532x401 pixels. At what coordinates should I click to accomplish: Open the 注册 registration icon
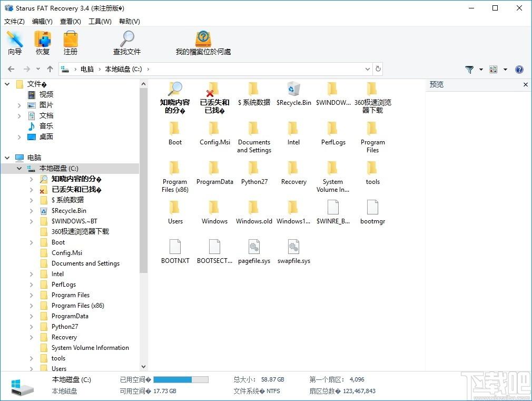tap(71, 43)
